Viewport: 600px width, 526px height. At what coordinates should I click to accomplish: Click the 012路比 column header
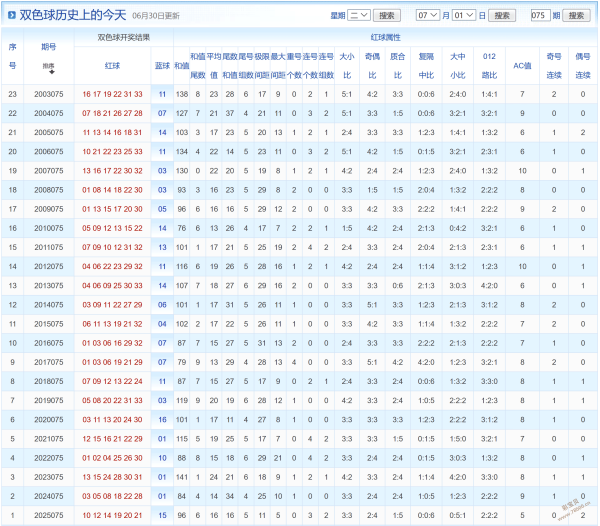click(489, 66)
